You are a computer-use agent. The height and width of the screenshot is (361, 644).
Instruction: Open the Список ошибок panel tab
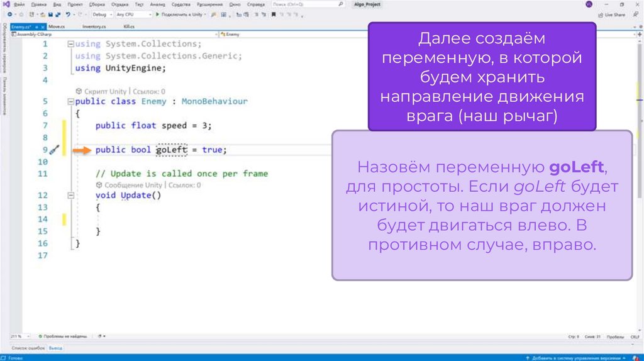click(28, 348)
